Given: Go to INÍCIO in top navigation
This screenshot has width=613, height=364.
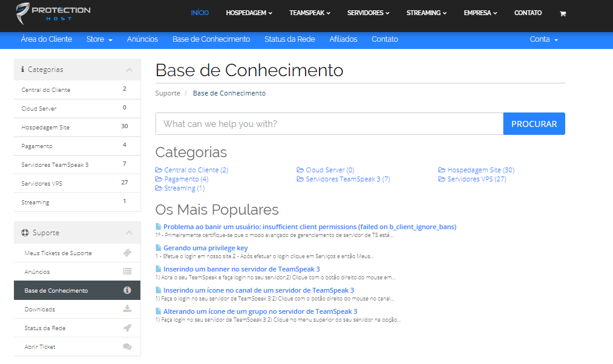Looking at the screenshot, I should (x=200, y=13).
